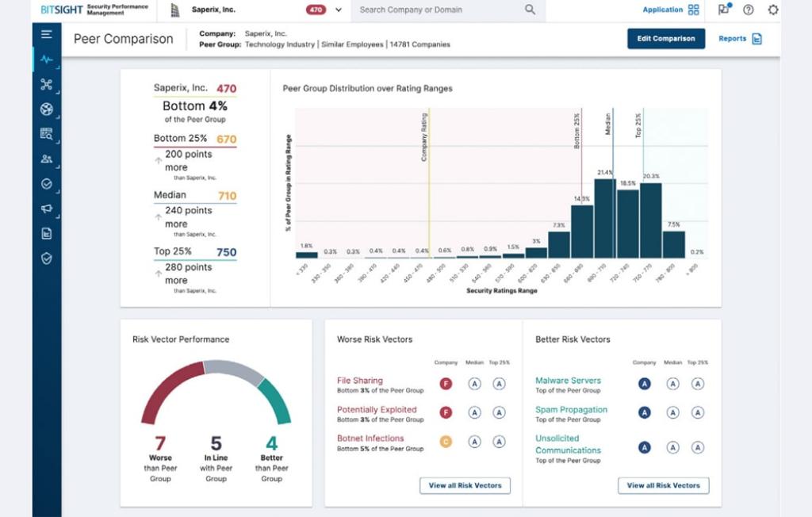Open the peer group users icon in sidebar
Screen dimensions: 812x517
(46, 159)
